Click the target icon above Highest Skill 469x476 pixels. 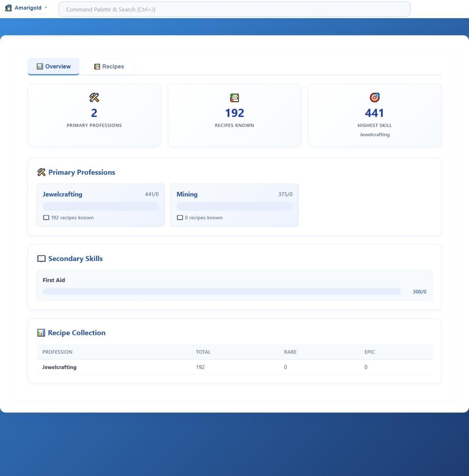click(374, 97)
